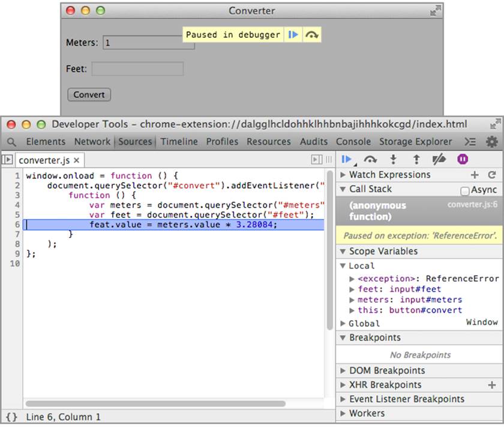Collapse the Breakpoints section
Viewport: 504px width, 427px height.
[343, 338]
